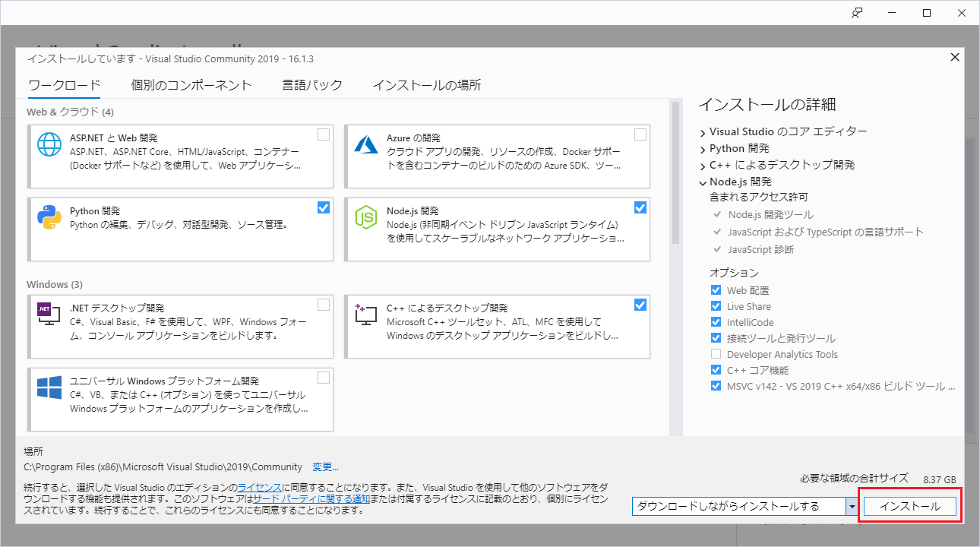The width and height of the screenshot is (980, 547).
Task: Uncheck the C++ コア機能 option
Action: click(716, 370)
